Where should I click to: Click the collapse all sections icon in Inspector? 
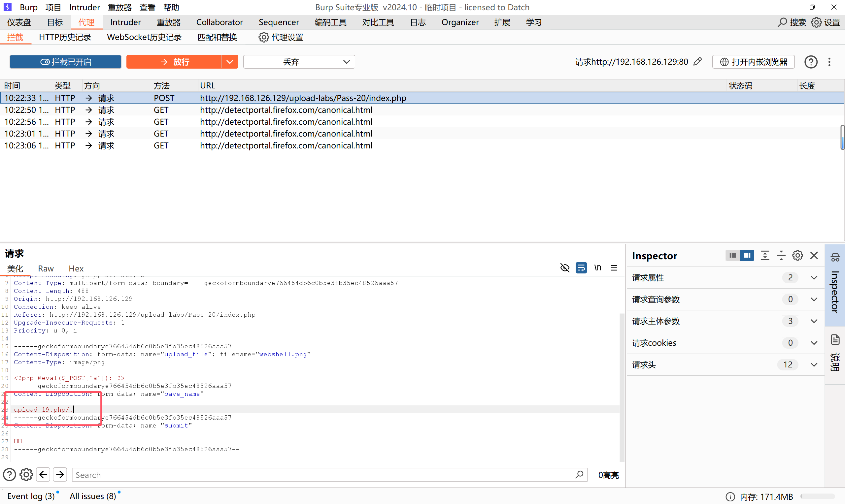coord(781,255)
